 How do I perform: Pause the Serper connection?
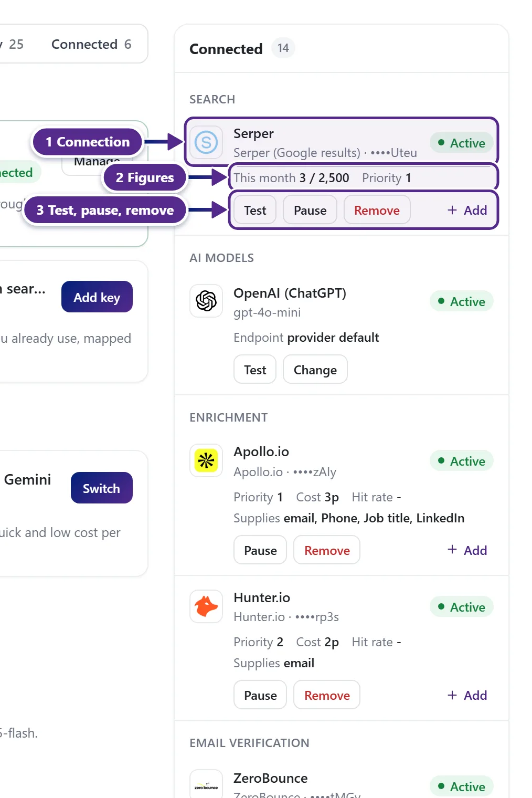click(310, 210)
